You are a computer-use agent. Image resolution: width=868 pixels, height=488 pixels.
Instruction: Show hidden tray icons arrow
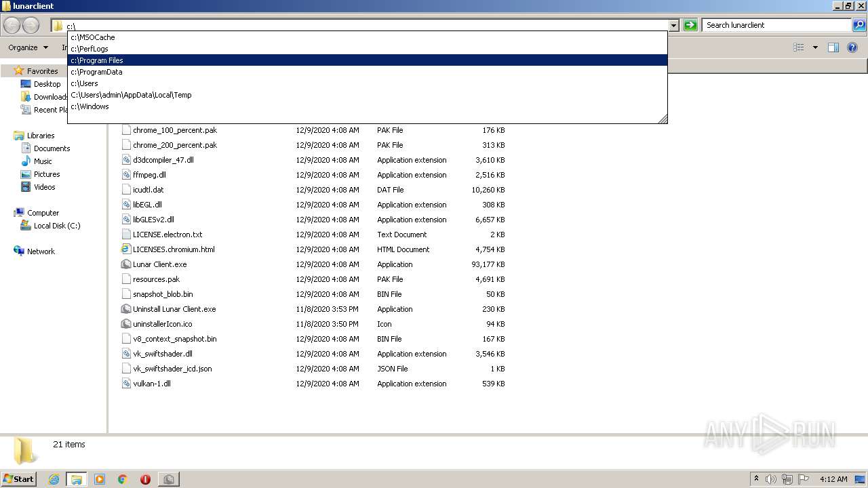tap(756, 479)
